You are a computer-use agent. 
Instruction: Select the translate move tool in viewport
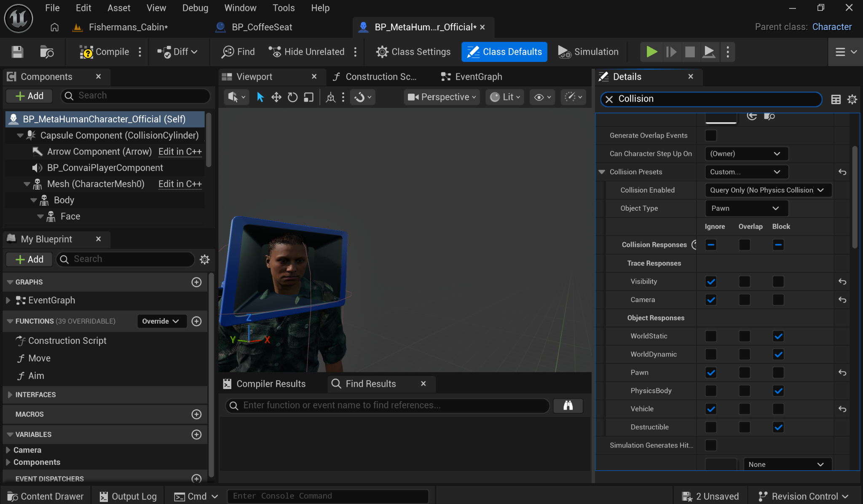(x=276, y=97)
